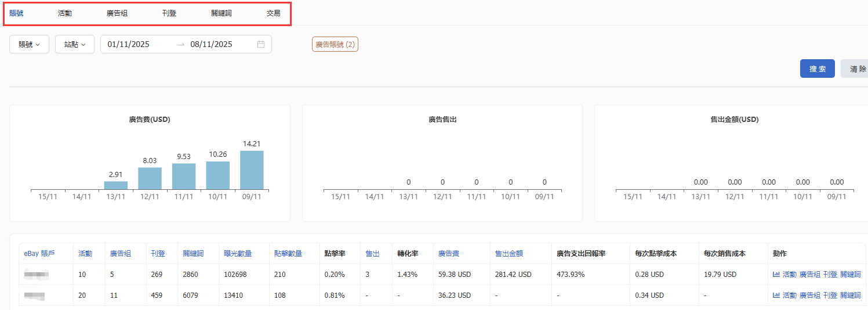Open 廣告組 link in second row actions
The height and width of the screenshot is (310, 868).
809,295
